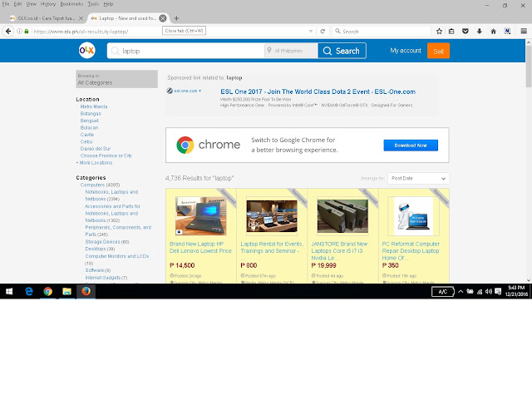Filter by Metro Manila location
Screen dimensions: 532x395
[94, 106]
